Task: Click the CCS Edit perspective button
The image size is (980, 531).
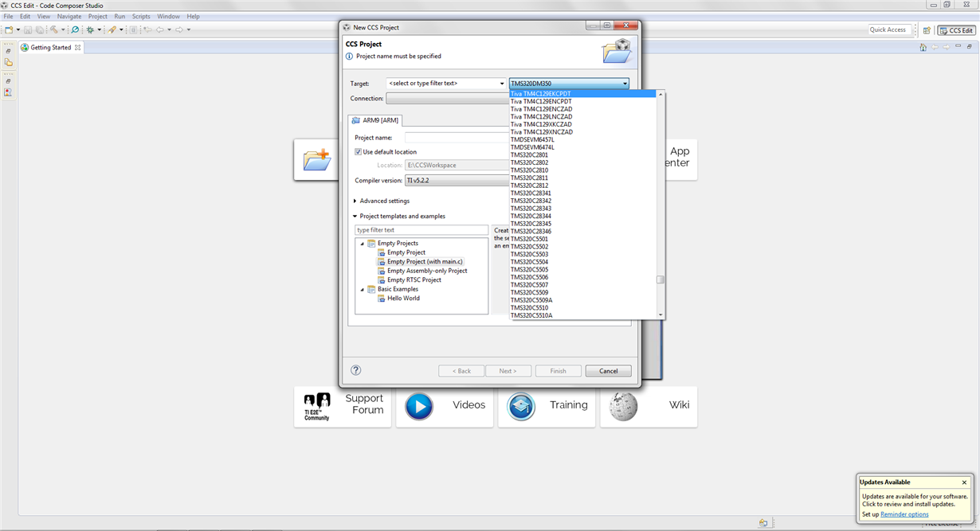Action: pyautogui.click(x=956, y=30)
